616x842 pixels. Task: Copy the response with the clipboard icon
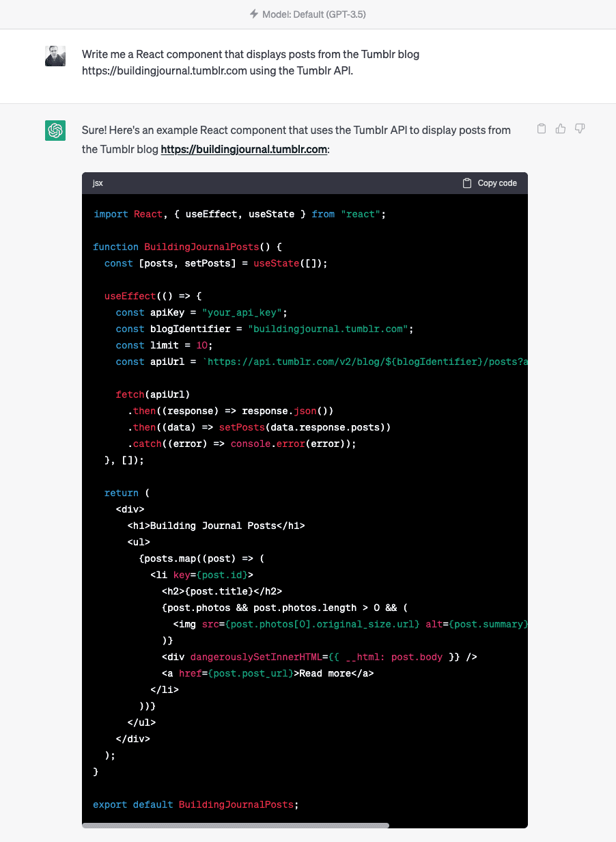click(542, 128)
